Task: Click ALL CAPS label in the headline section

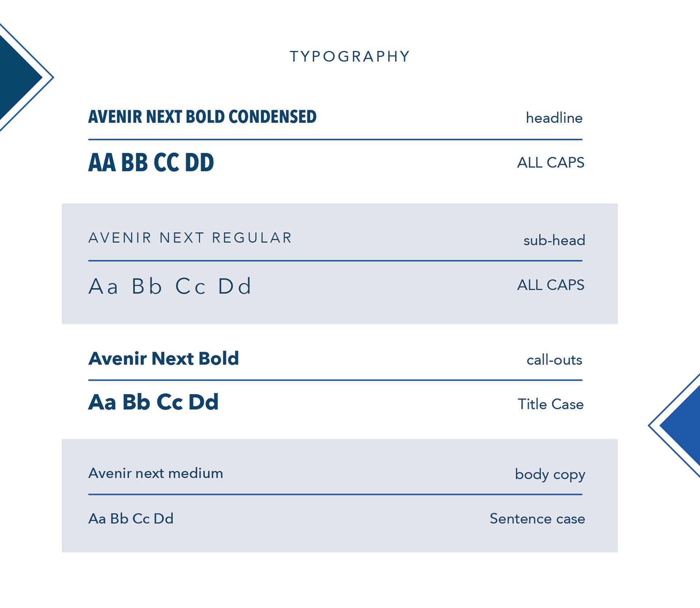Action: (x=551, y=163)
